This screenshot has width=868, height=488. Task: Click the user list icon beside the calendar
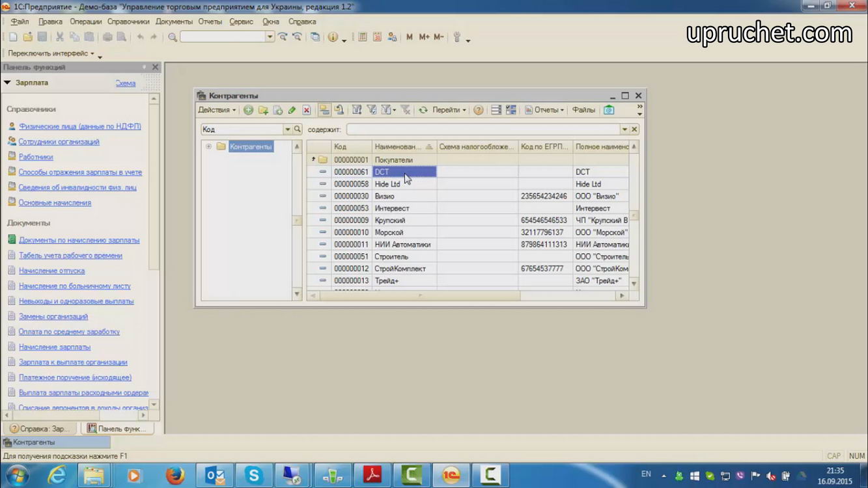[x=392, y=37]
